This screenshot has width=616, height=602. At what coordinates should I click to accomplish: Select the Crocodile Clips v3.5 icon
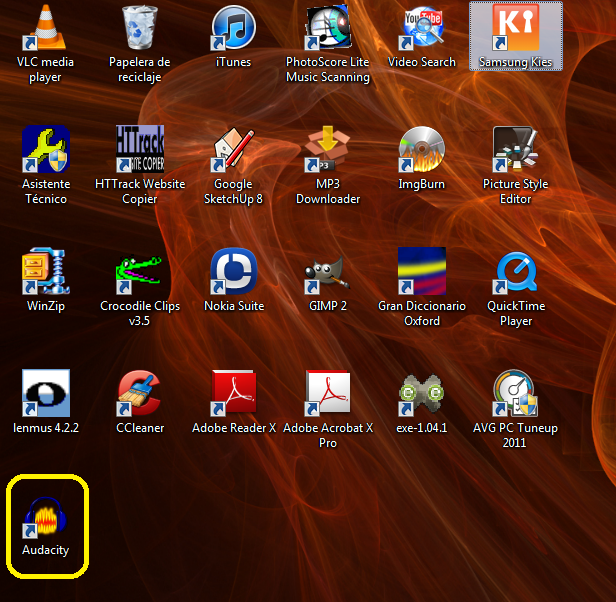coord(140,272)
